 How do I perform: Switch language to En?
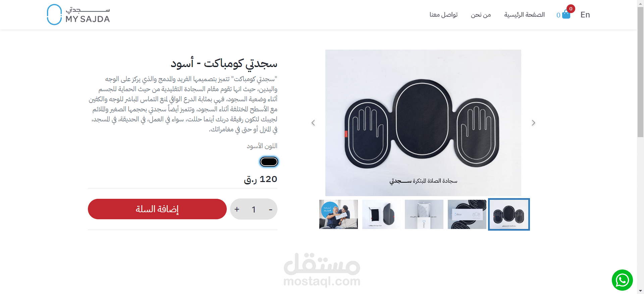(x=585, y=15)
